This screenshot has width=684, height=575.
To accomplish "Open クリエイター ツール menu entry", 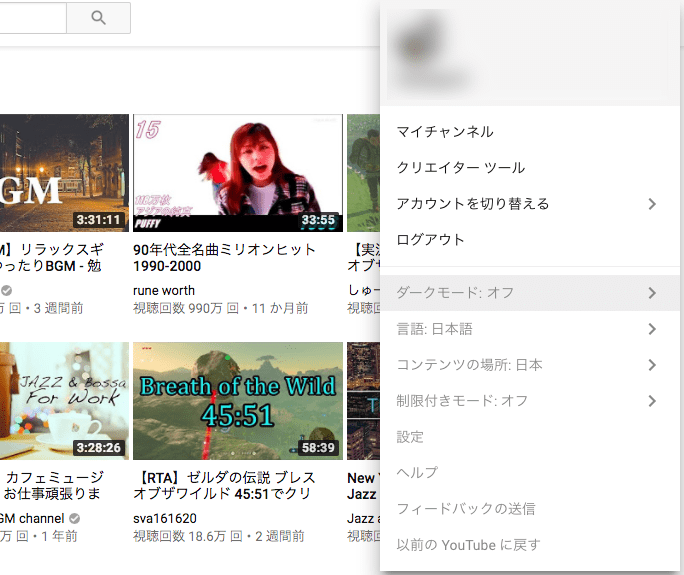I will [x=530, y=168].
